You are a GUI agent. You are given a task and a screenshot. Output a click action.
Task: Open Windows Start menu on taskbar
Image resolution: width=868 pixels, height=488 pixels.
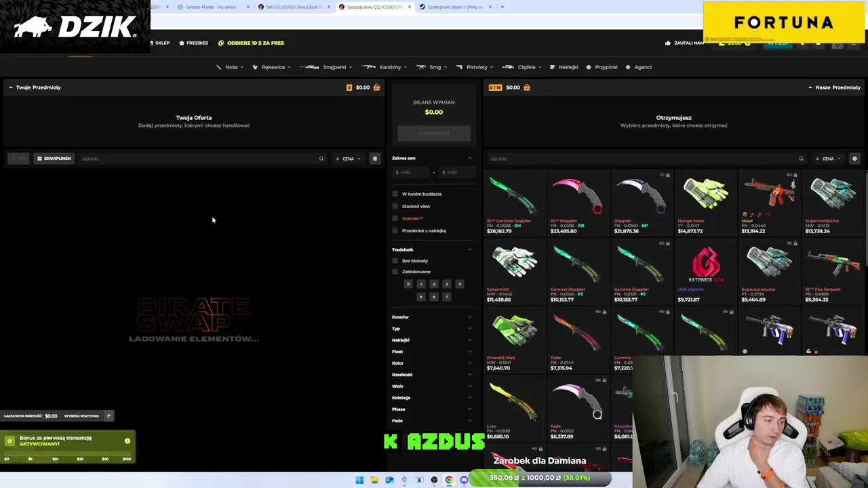359,480
